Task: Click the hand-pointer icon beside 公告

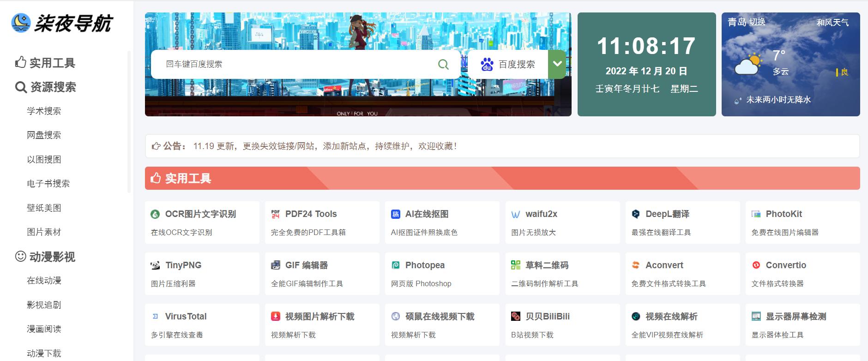Action: (x=156, y=146)
